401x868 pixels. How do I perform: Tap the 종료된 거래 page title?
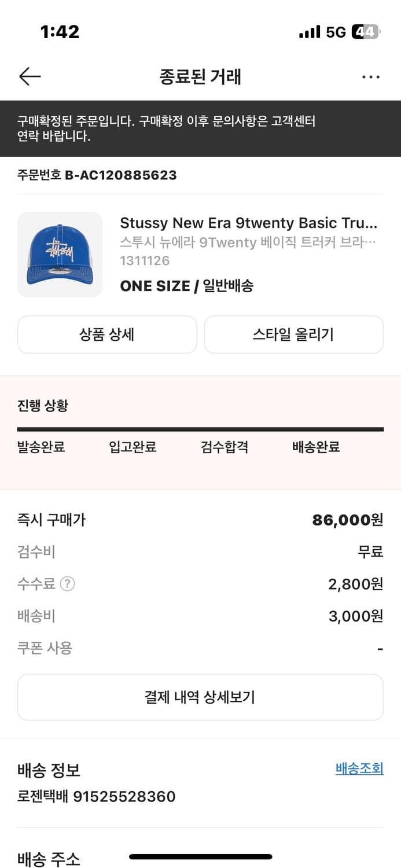(200, 77)
